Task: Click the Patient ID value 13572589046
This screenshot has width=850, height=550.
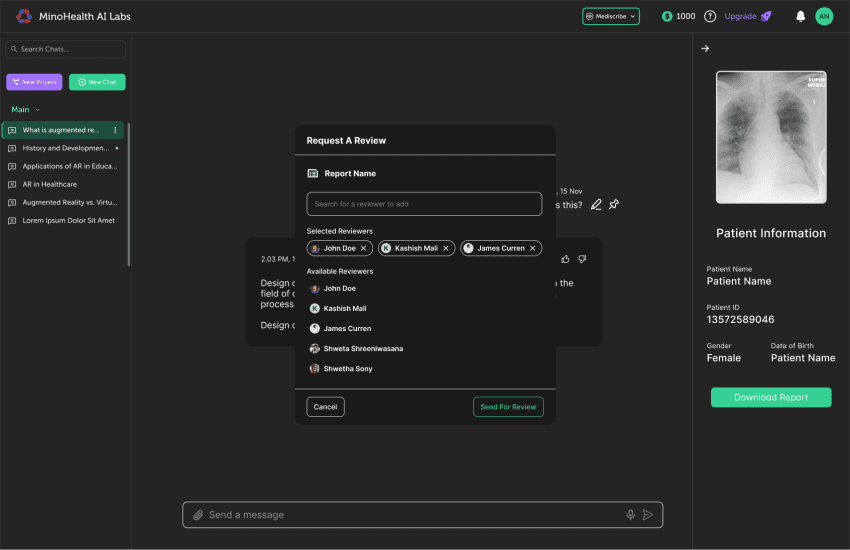Action: 740,320
